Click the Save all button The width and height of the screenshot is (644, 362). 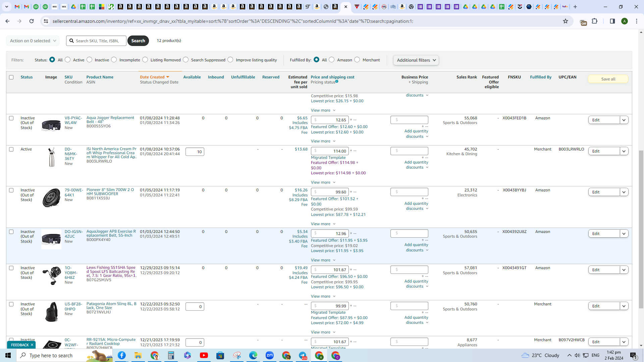tap(608, 79)
